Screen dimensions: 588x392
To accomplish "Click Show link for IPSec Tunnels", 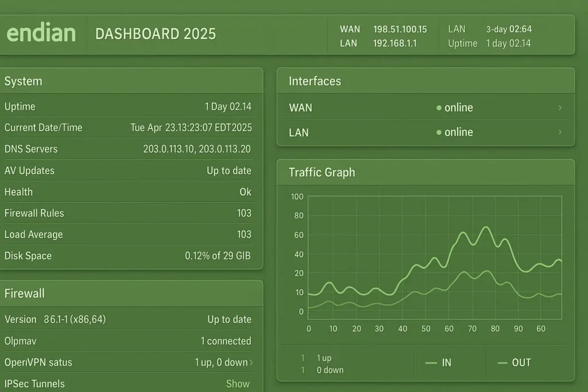I will pyautogui.click(x=238, y=384).
